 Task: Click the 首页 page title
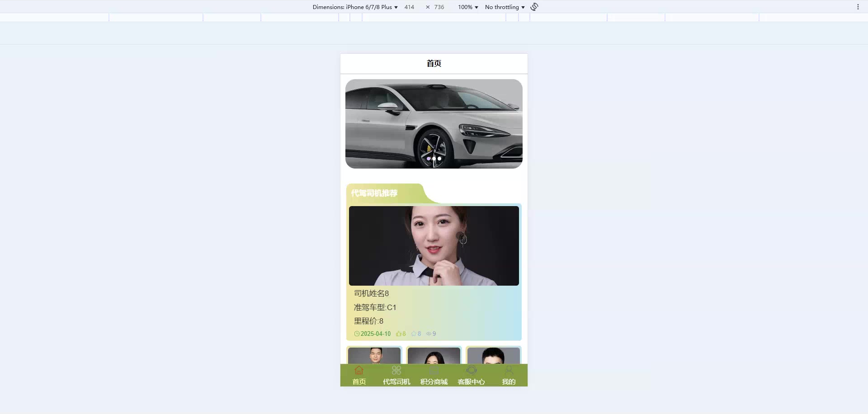(434, 63)
